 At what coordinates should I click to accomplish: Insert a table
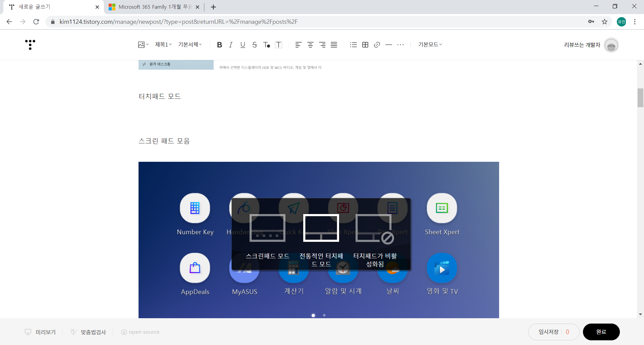(x=365, y=45)
